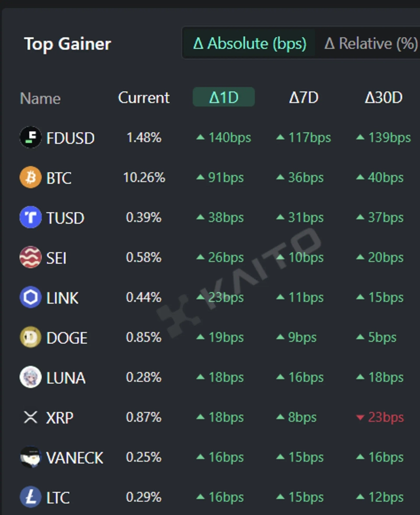This screenshot has height=515, width=420.
Task: Click the FDUSD coin icon
Action: [x=30, y=138]
